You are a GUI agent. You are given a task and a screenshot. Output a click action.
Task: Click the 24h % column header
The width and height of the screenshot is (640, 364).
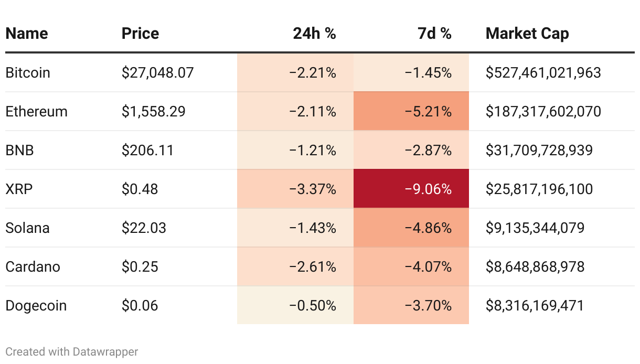click(x=314, y=34)
